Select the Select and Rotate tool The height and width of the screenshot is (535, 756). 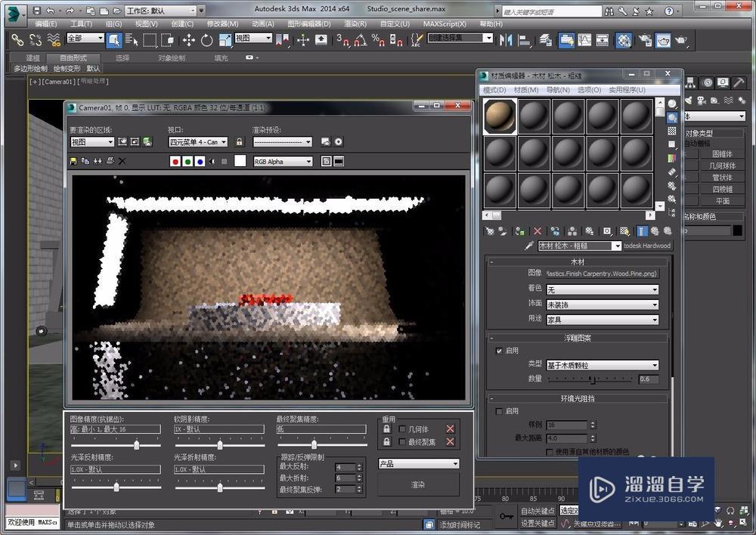(x=206, y=40)
